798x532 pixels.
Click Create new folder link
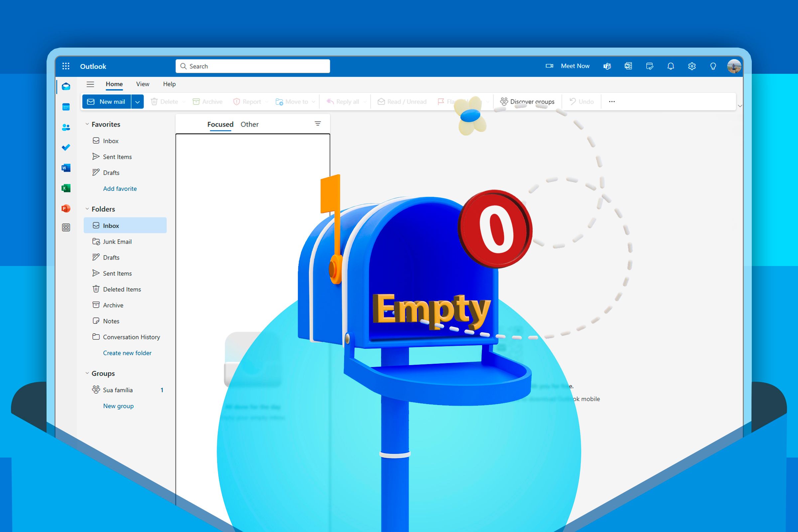coord(127,353)
